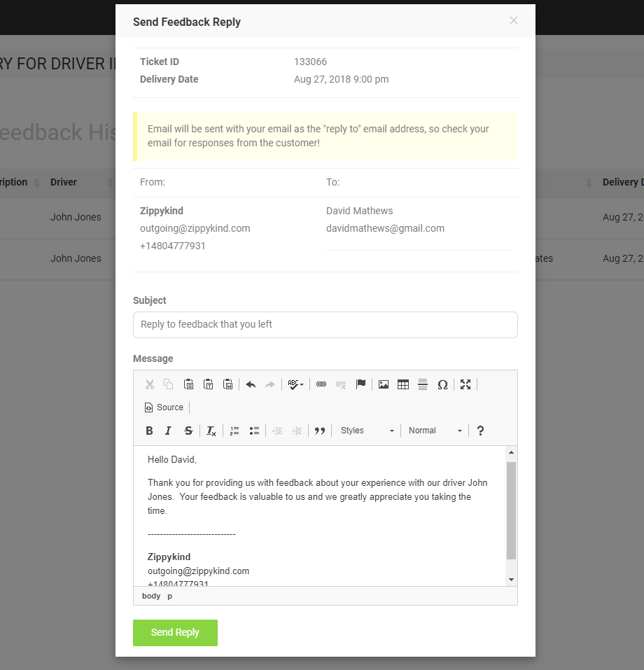Click the message editor scrollbar thumb
Viewport: 644px width, 670px height.
pos(511,510)
